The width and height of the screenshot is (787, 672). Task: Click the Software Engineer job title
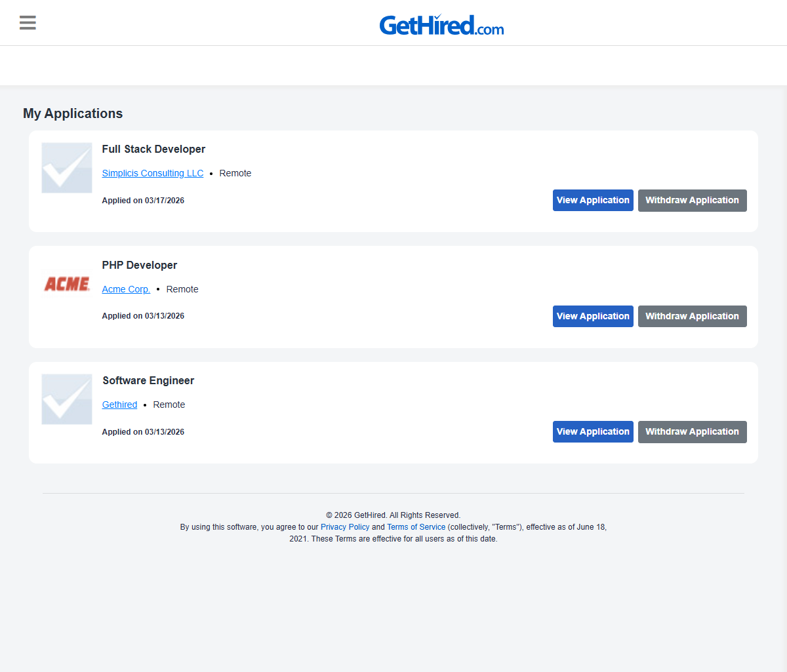[x=148, y=381]
